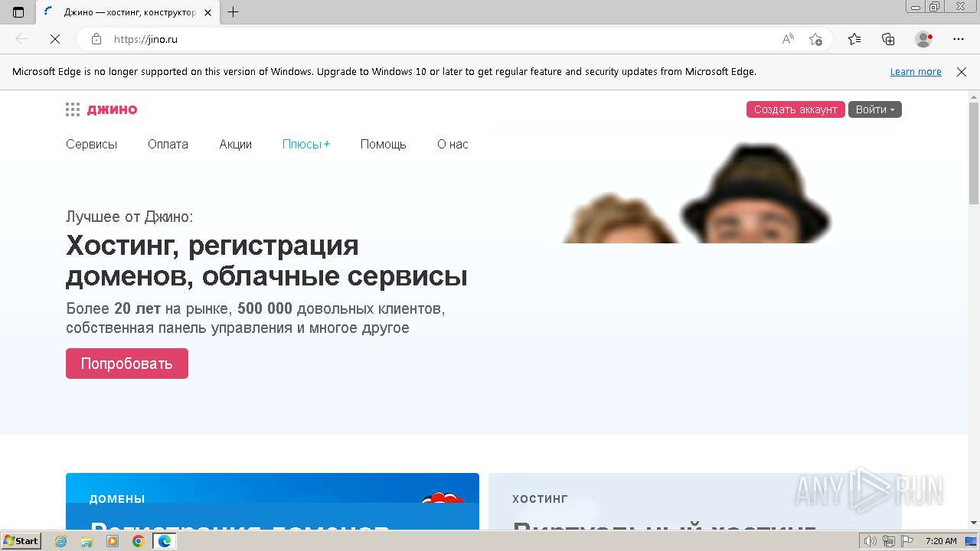This screenshot has height=551, width=980.
Task: Open the Сервисы menu
Action: (x=91, y=144)
